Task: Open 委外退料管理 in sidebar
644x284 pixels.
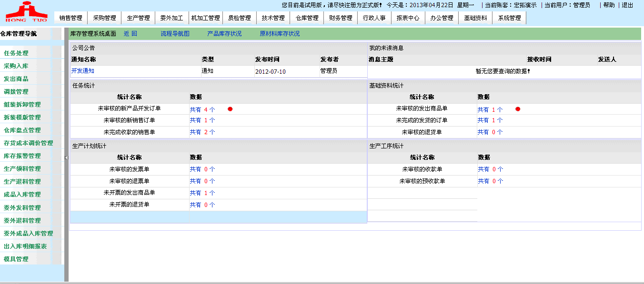Action: (22, 220)
